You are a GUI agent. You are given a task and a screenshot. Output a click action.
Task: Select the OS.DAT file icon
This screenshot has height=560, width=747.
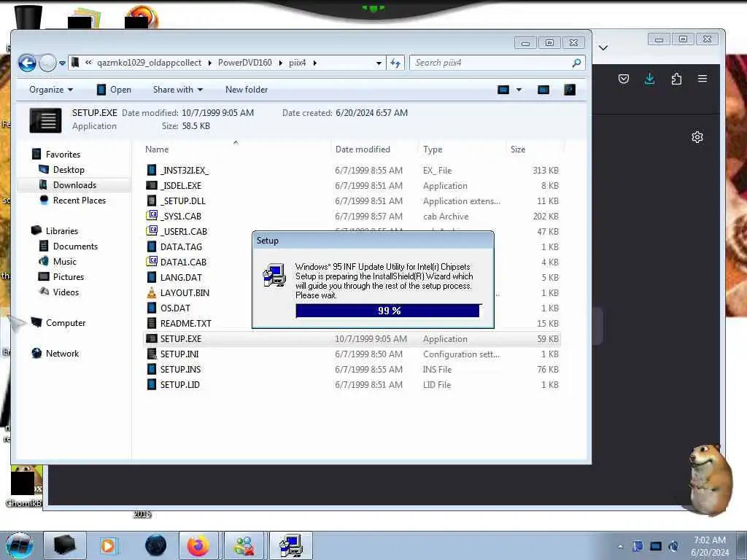click(152, 308)
